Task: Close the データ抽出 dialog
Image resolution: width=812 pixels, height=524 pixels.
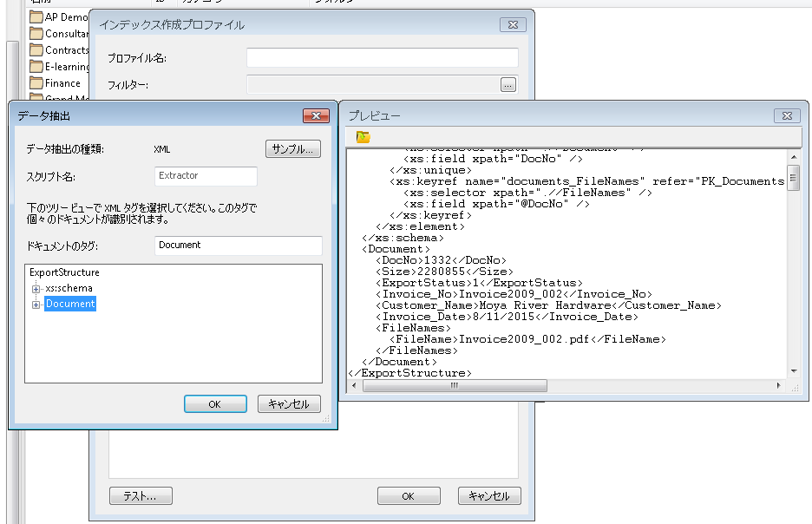Action: coord(316,115)
